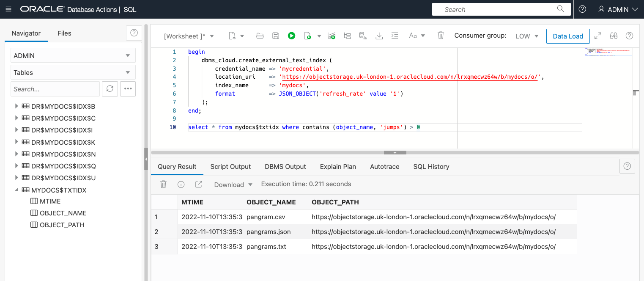Clear the worksheet using the trash icon
The image size is (644, 281).
tap(441, 36)
